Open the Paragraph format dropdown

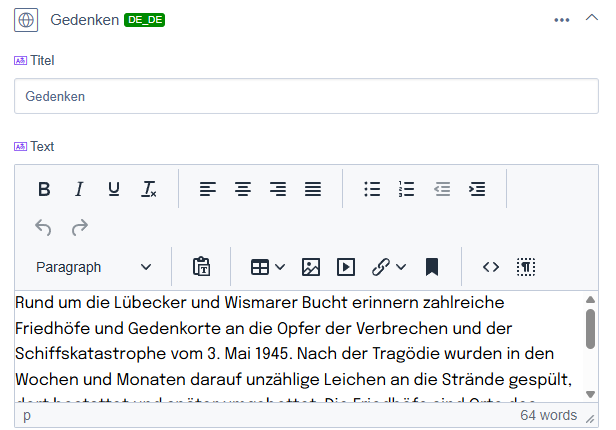click(x=94, y=267)
